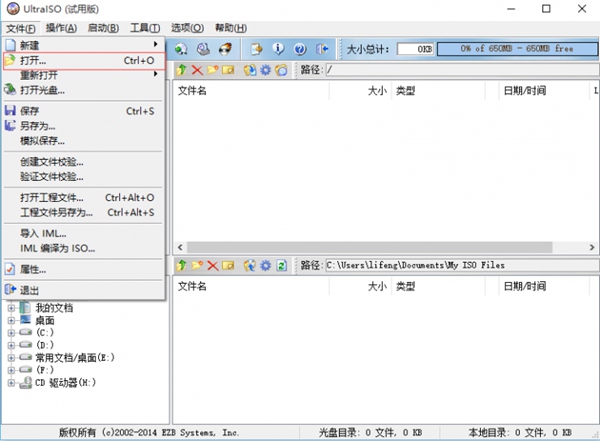600x441 pixels.
Task: Expand the 我的文档 tree node
Action: [x=11, y=308]
